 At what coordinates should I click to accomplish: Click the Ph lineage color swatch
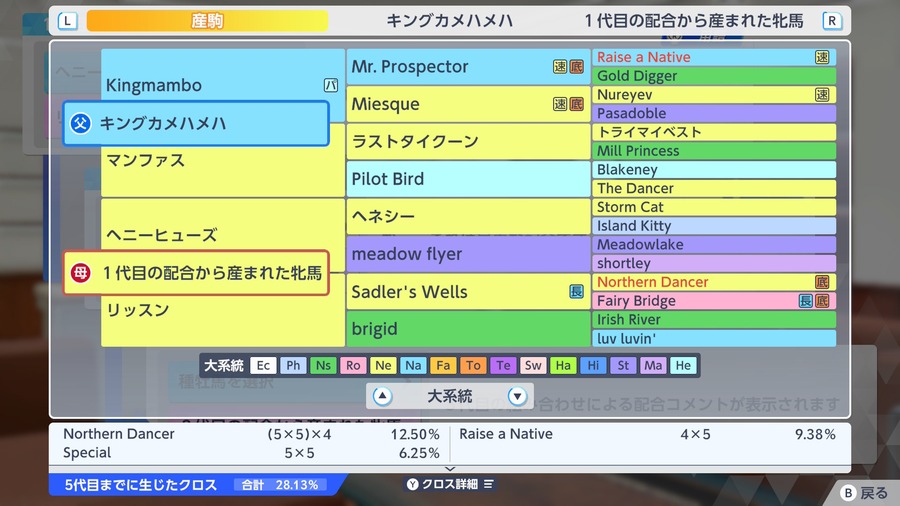(293, 365)
